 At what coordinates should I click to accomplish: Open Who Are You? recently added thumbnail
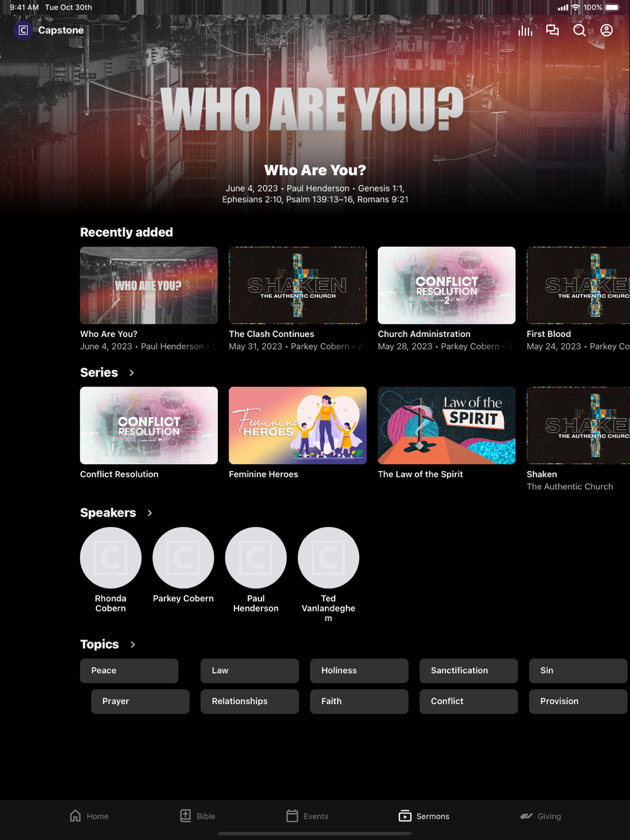point(149,285)
